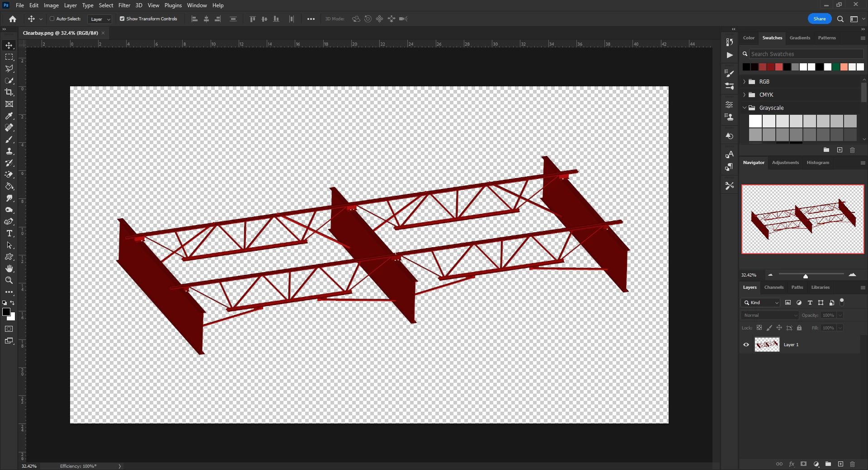This screenshot has width=868, height=470.
Task: Toggle lock image pixels brush icon
Action: 769,328
